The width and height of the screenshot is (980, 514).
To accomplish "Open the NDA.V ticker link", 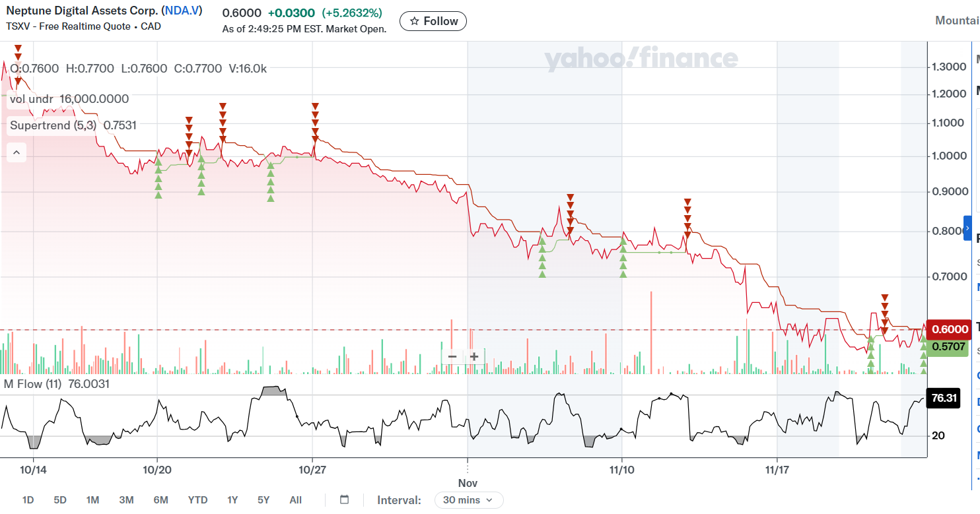I will tap(182, 11).
